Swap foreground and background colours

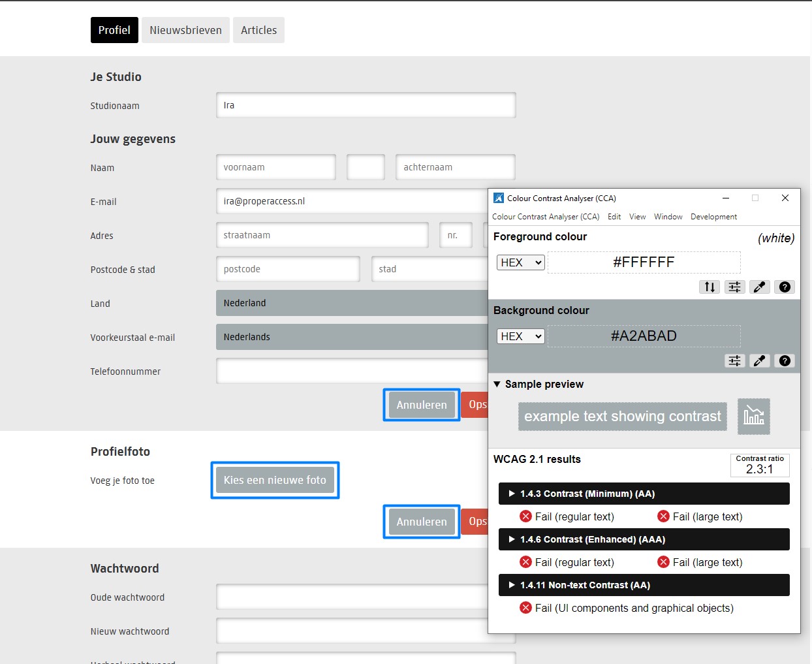click(710, 287)
